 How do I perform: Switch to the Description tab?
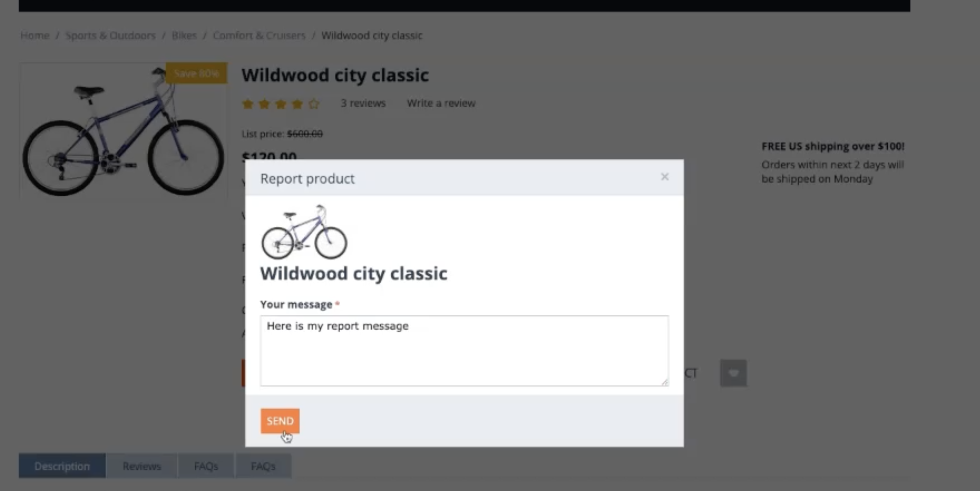(x=62, y=466)
